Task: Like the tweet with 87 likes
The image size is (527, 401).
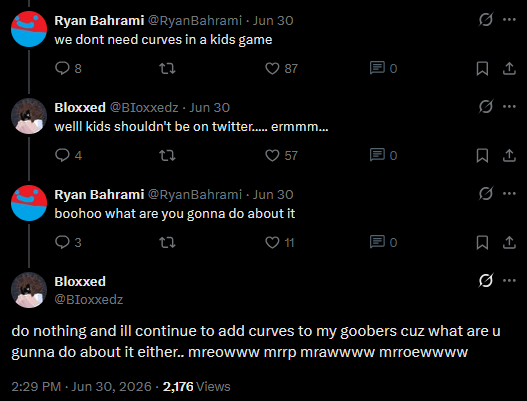Action: (x=272, y=68)
